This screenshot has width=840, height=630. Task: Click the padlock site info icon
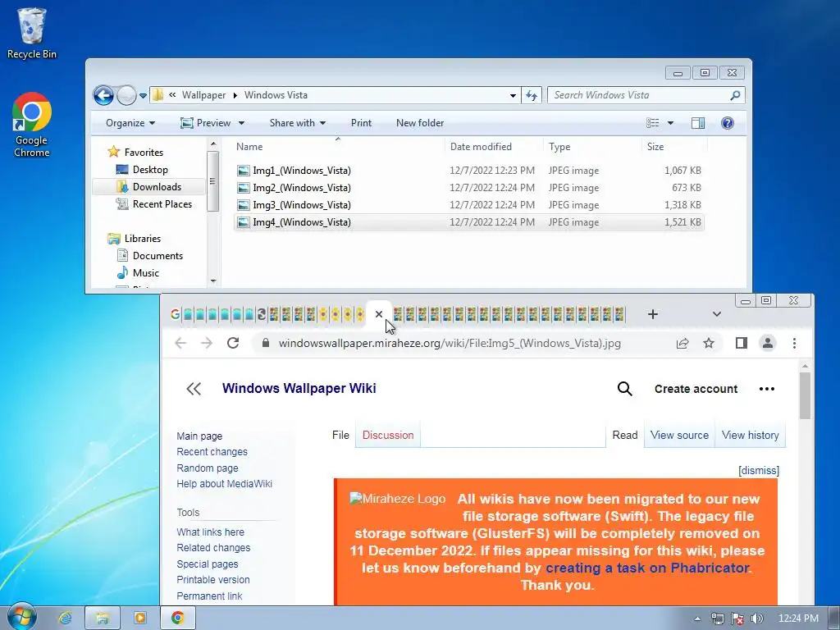tap(265, 343)
